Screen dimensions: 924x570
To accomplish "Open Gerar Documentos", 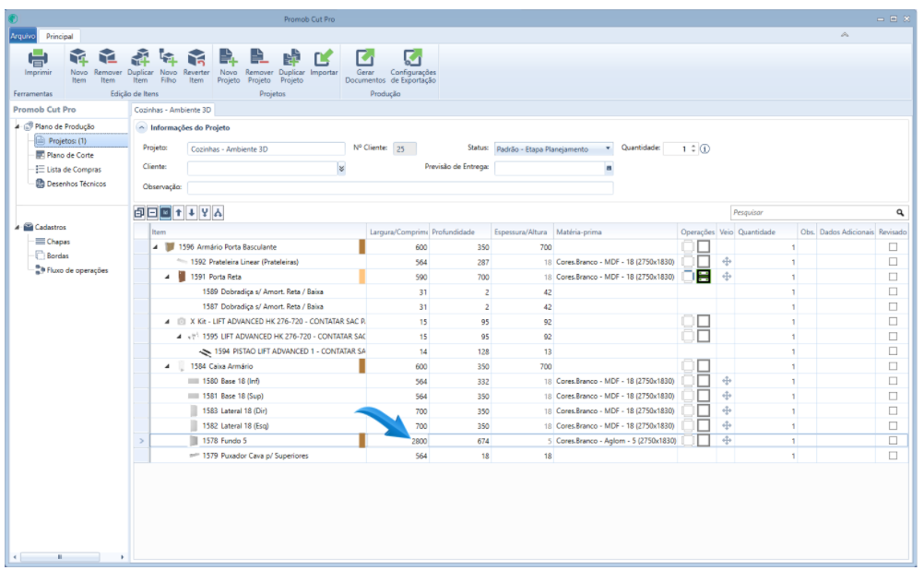I will (x=366, y=59).
